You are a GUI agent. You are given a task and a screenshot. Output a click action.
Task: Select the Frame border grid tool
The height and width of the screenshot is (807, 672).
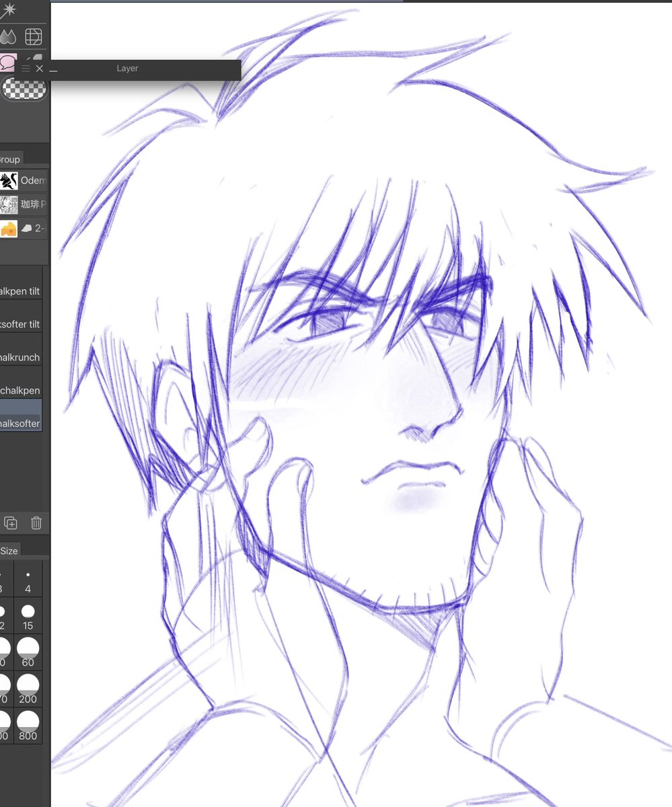[34, 36]
